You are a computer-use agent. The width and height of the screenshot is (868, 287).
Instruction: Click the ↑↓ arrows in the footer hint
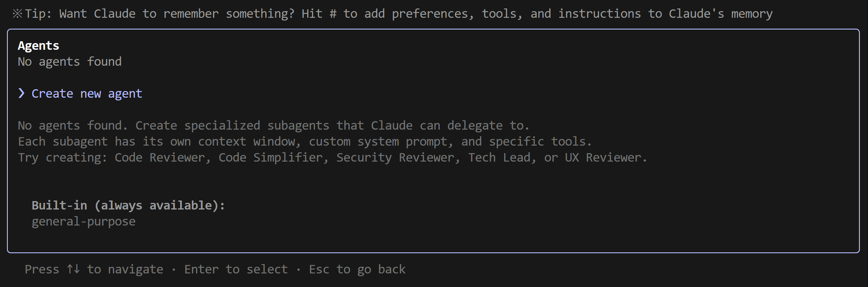(x=73, y=269)
